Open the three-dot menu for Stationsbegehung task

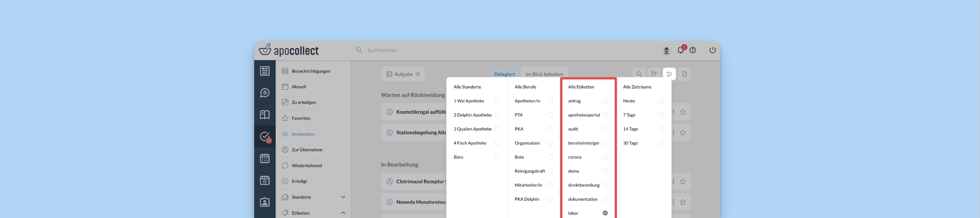coord(674,132)
